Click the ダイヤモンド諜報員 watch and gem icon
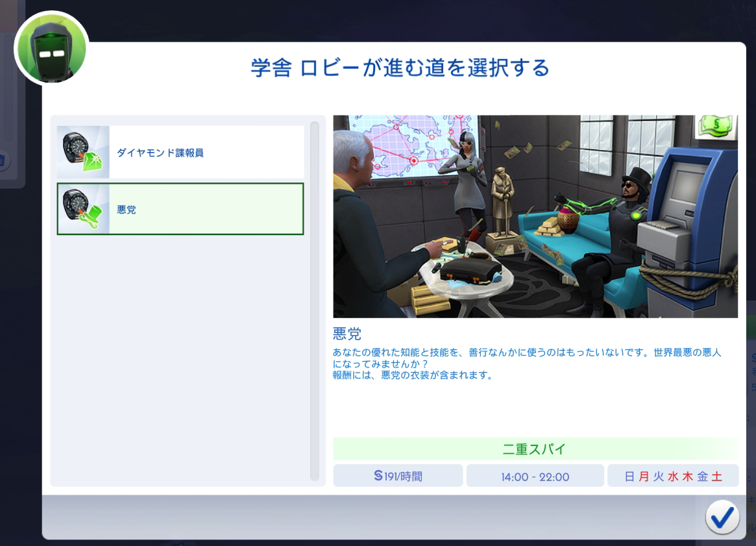The width and height of the screenshot is (756, 546). [83, 152]
